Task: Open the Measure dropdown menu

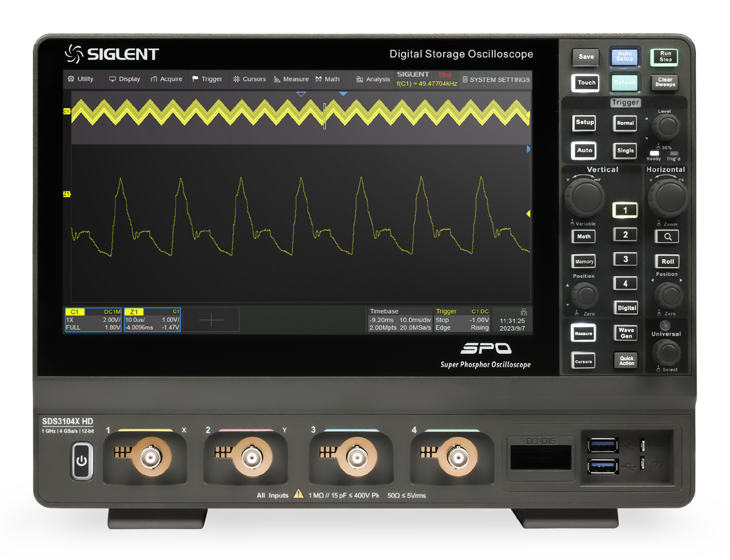Action: click(x=291, y=79)
